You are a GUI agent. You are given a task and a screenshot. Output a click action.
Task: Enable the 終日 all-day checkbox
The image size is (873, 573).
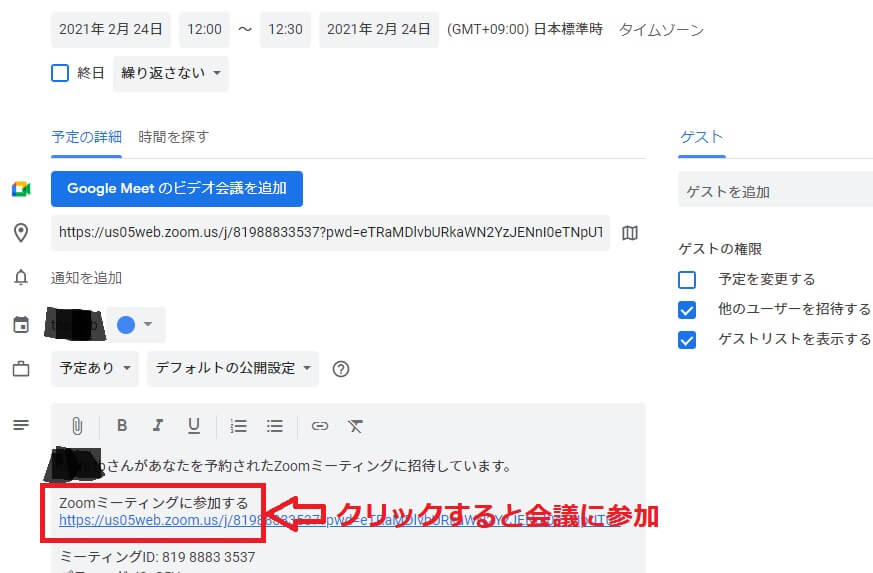point(60,73)
